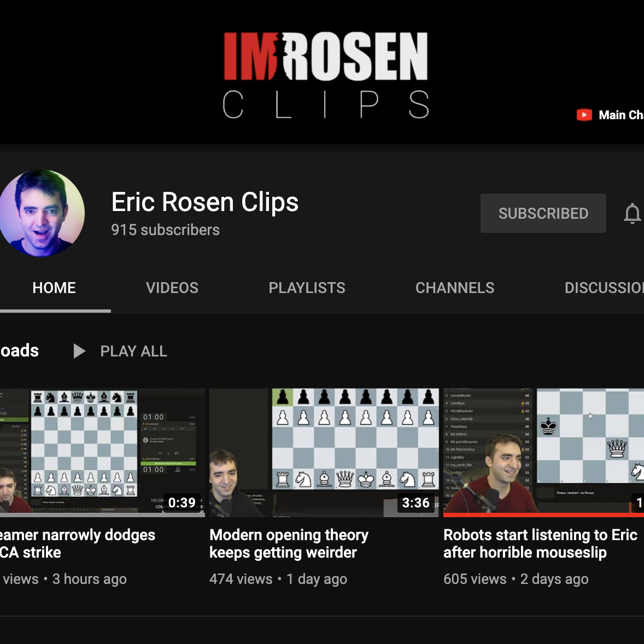Click the YouTube icon beside Main Channel
Image resolution: width=644 pixels, height=644 pixels.
pos(584,115)
